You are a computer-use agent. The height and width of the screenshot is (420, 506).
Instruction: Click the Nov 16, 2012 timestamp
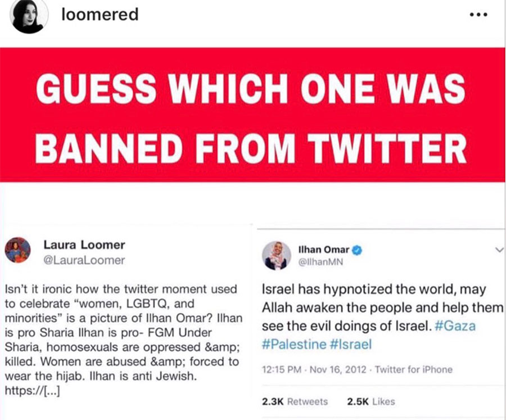(338, 369)
